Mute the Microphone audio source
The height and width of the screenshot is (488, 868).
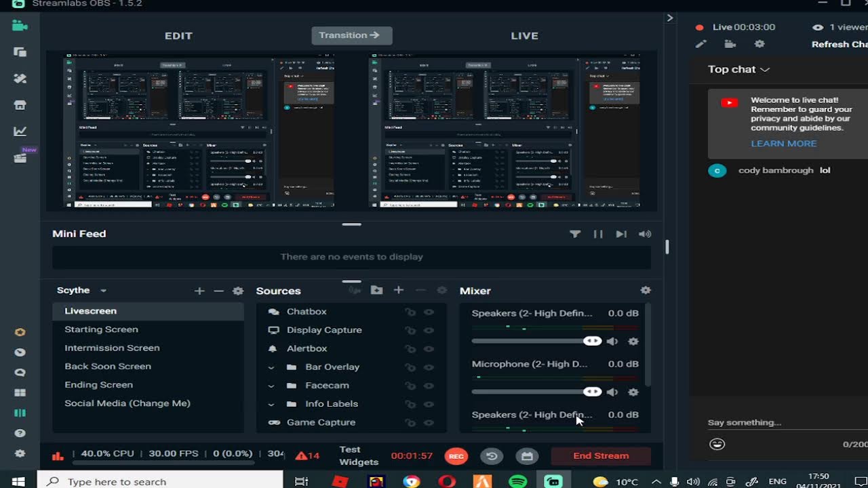coord(612,392)
